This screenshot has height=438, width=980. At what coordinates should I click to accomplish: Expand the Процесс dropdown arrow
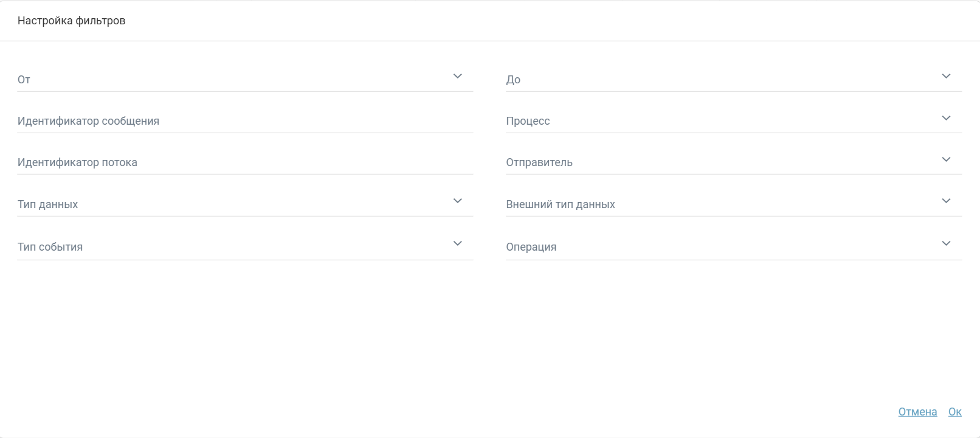946,118
